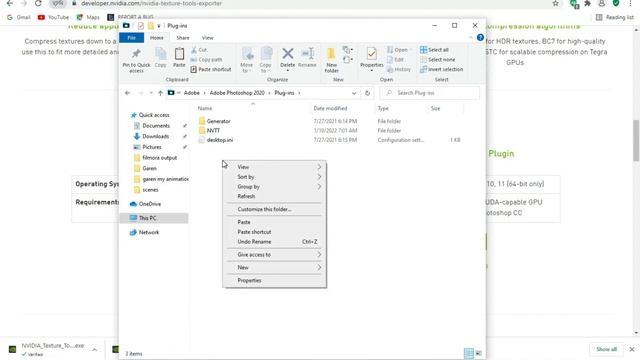Click Select none in ribbon
This screenshot has width=640, height=360.
tap(437, 60)
